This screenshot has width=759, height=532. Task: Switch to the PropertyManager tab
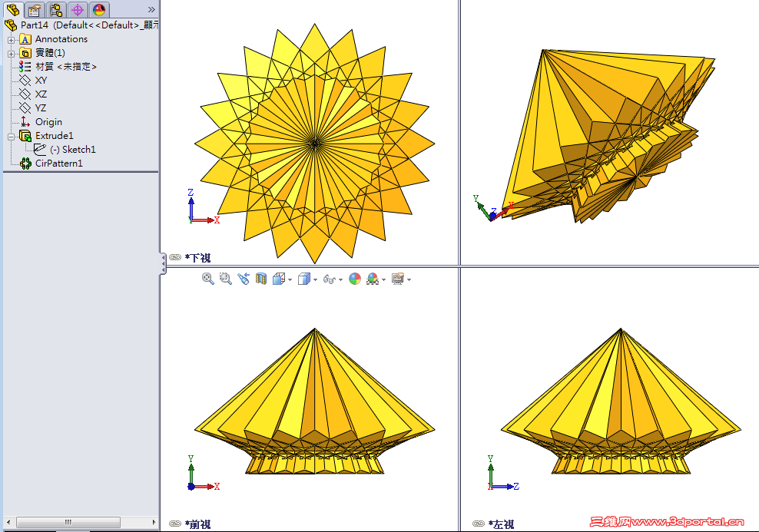click(x=35, y=10)
